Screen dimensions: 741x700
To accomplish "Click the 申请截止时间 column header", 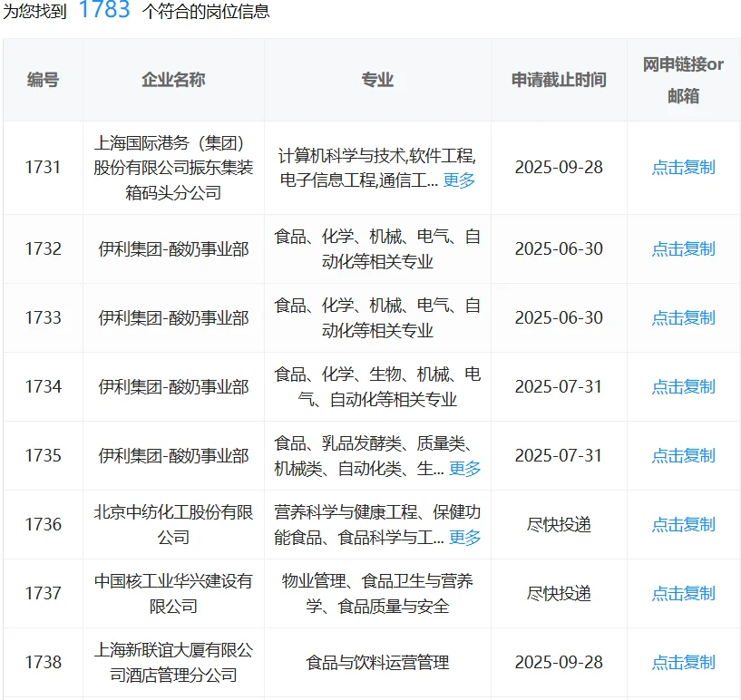I will pyautogui.click(x=559, y=80).
